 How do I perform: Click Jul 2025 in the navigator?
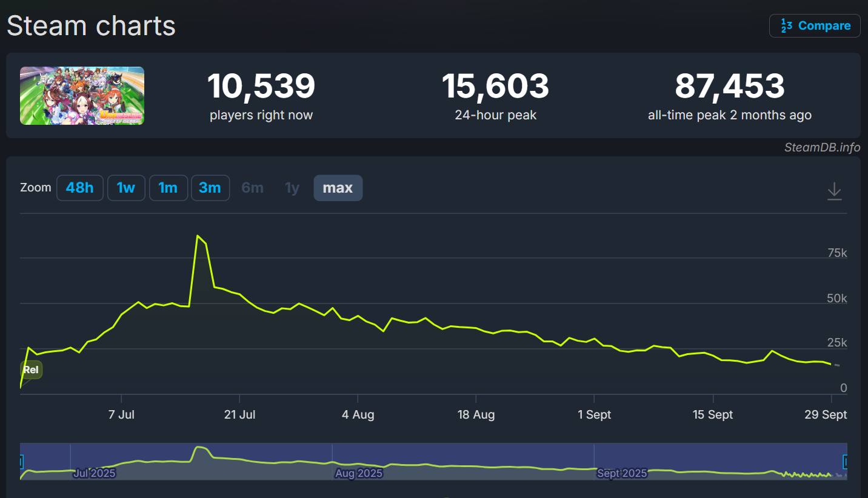pyautogui.click(x=94, y=473)
